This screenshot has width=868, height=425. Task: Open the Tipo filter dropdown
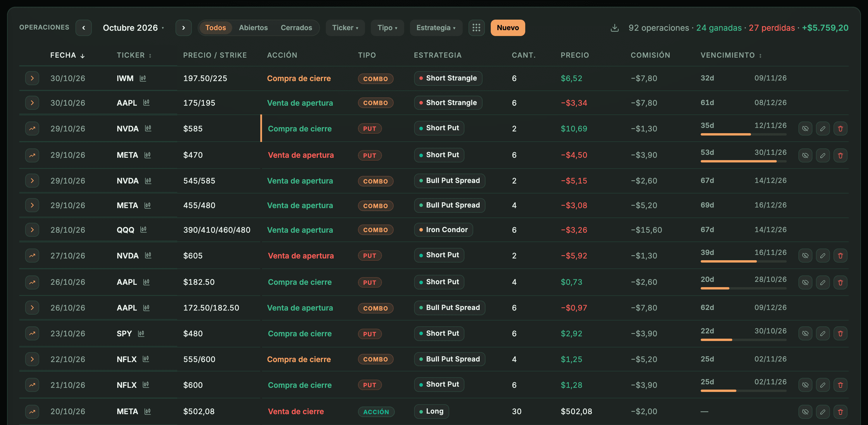point(387,28)
